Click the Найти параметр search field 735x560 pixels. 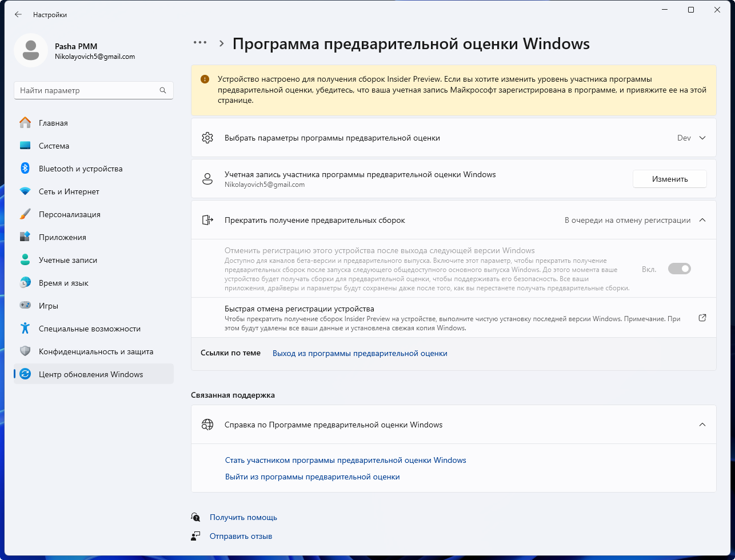click(x=87, y=90)
